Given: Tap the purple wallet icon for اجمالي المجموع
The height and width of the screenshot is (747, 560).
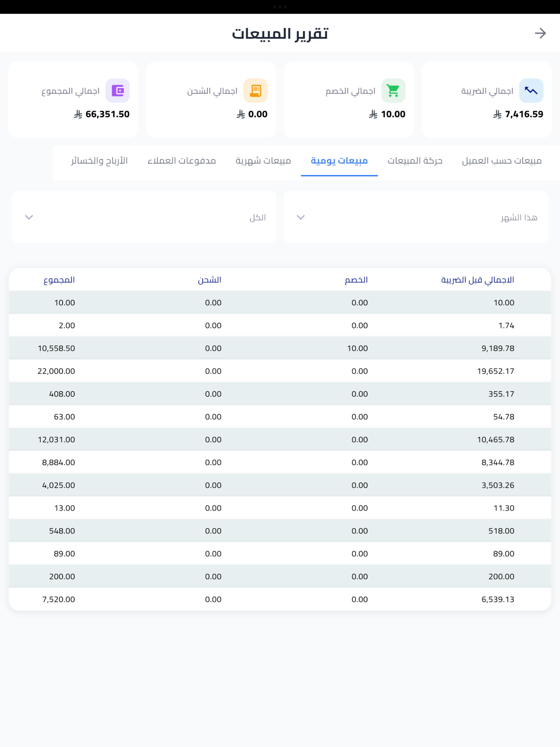Looking at the screenshot, I should point(118,91).
